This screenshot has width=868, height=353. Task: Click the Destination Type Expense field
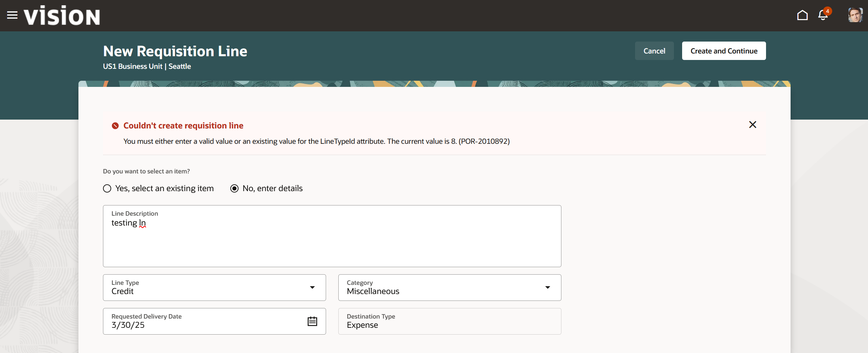(x=449, y=321)
